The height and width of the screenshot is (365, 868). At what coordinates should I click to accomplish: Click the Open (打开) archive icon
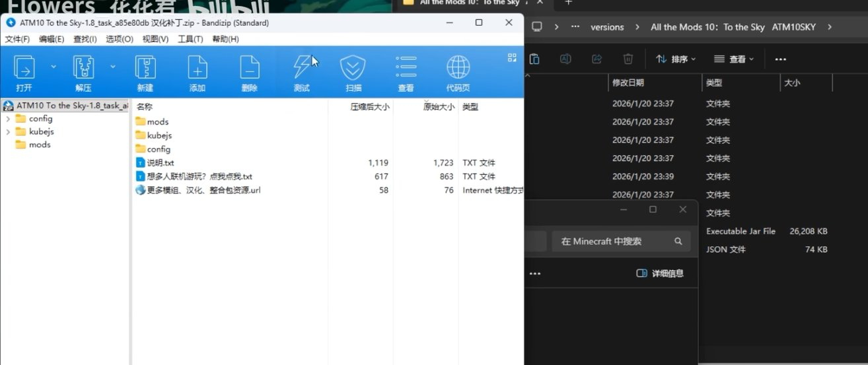(x=24, y=68)
